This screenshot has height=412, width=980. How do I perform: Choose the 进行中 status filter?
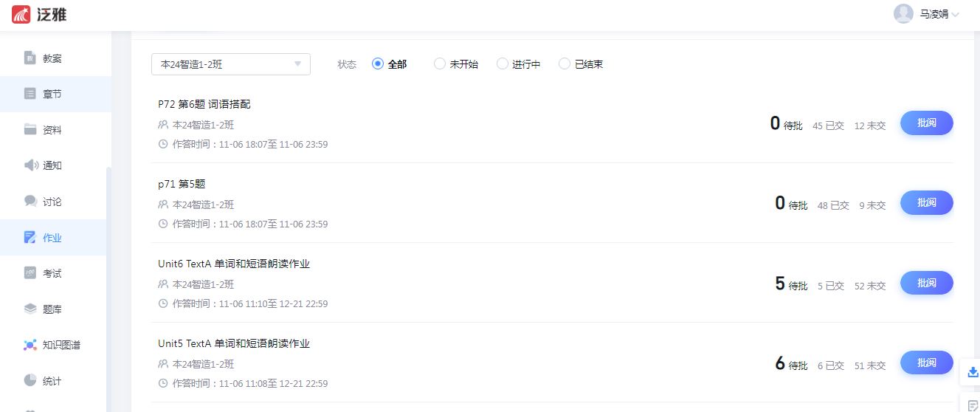tap(503, 64)
